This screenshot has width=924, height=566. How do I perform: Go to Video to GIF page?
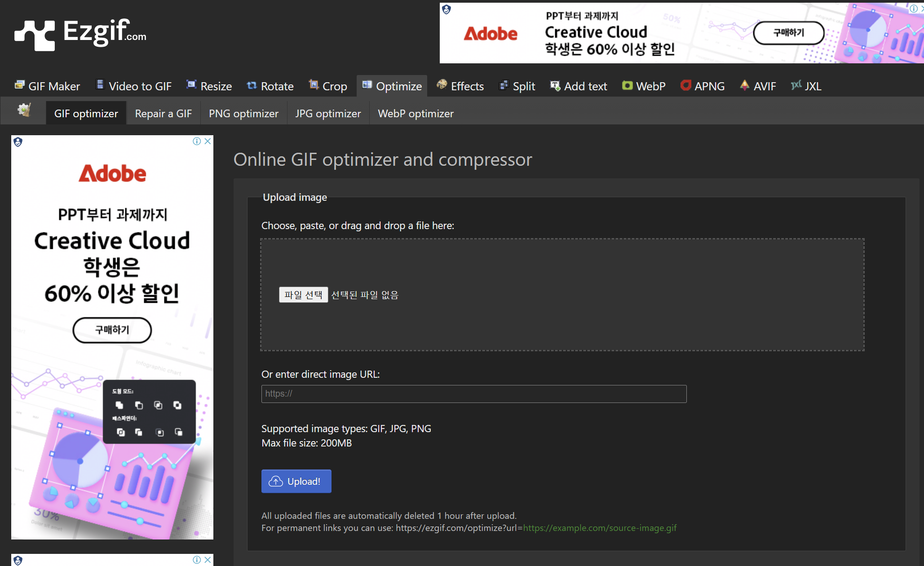134,86
